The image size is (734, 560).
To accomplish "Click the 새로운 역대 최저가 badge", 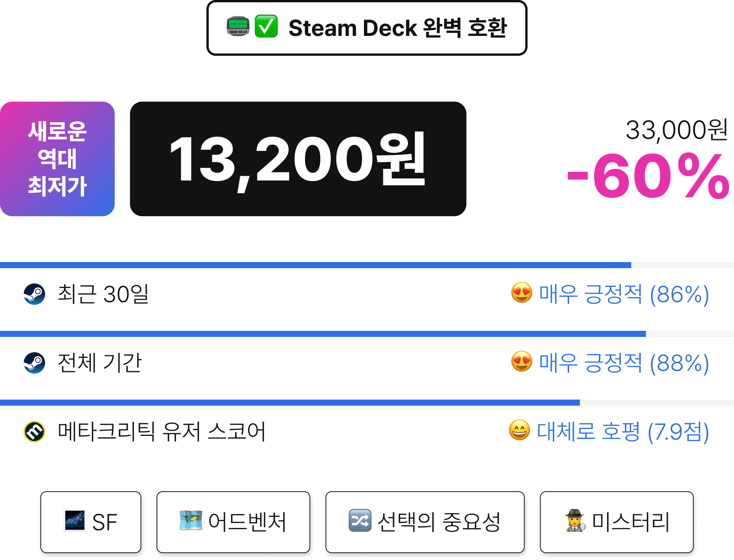I will tap(57, 159).
